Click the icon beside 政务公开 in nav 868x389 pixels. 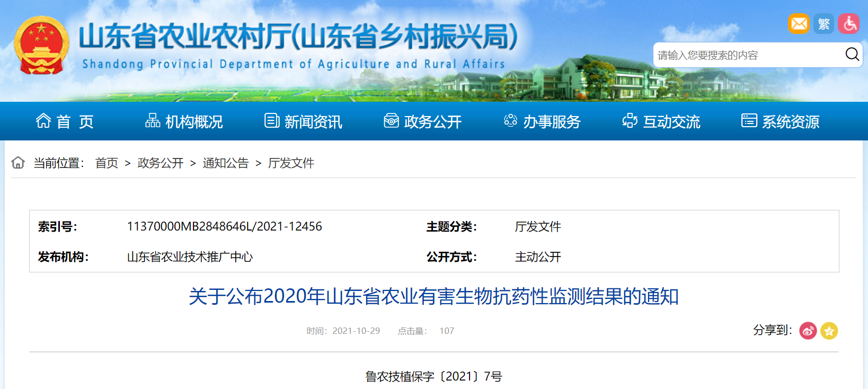[391, 121]
